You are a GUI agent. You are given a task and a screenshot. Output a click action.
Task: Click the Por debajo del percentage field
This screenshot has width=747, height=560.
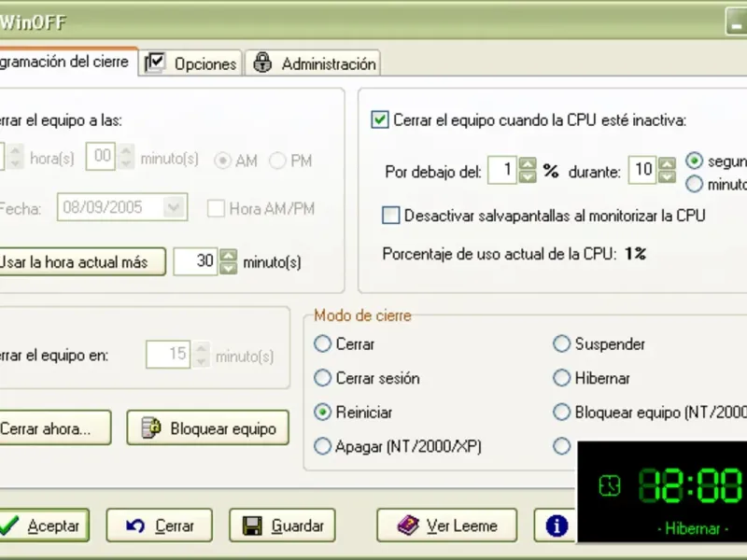(503, 170)
